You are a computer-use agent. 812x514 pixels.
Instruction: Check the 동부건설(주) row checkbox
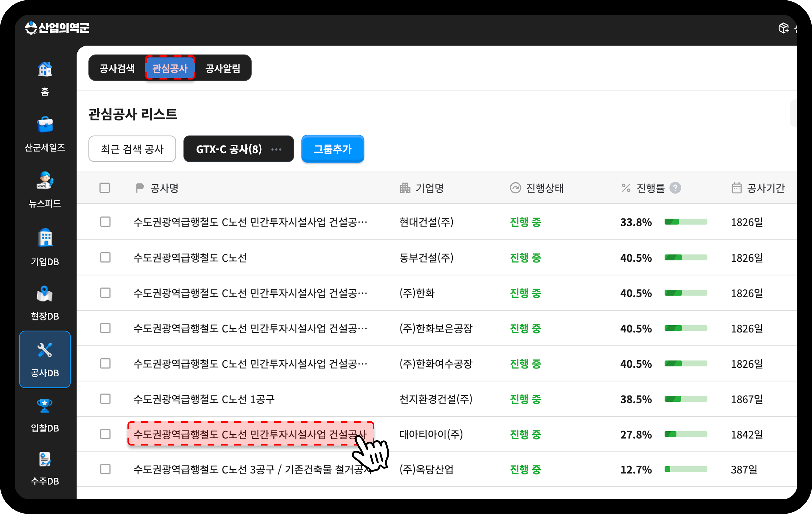[105, 257]
